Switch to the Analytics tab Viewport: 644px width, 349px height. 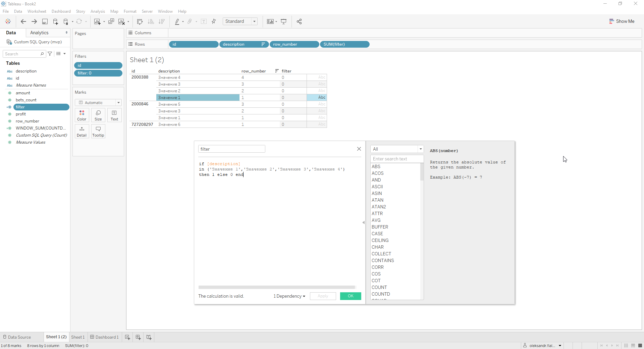pyautogui.click(x=39, y=33)
